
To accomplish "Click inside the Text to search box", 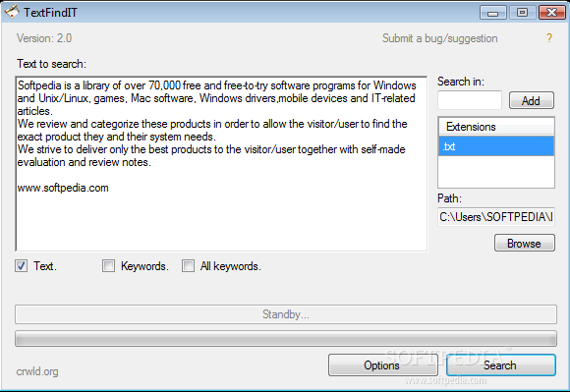I will pyautogui.click(x=221, y=163).
